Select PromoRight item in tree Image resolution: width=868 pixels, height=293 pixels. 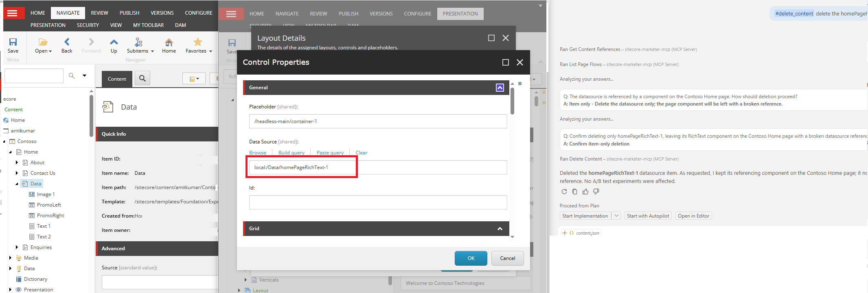tap(50, 216)
